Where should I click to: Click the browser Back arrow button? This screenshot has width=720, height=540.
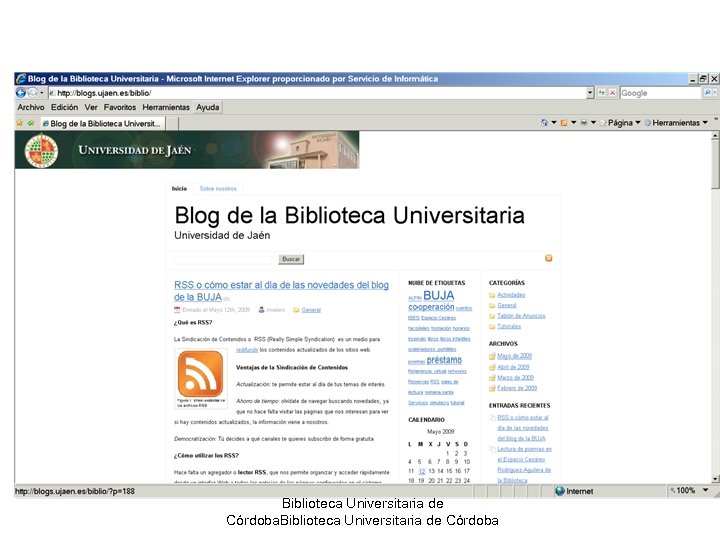point(21,93)
